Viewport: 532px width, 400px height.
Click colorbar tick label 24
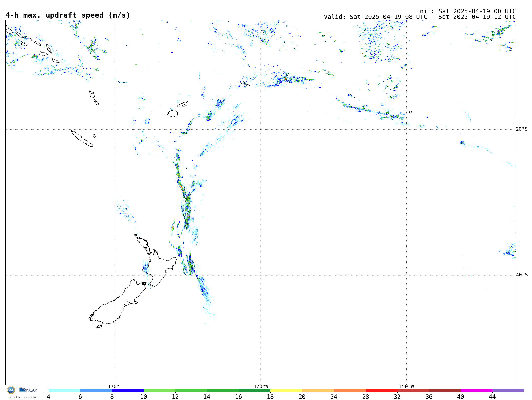tap(334, 397)
